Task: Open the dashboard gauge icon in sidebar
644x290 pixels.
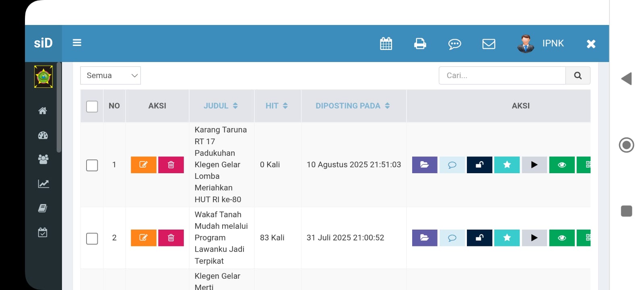Action: pyautogui.click(x=43, y=135)
